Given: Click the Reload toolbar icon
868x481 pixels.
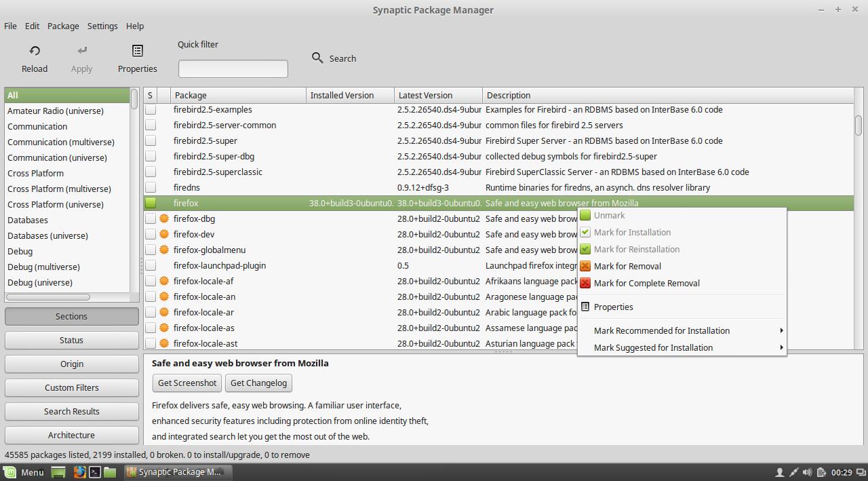Looking at the screenshot, I should (35, 51).
